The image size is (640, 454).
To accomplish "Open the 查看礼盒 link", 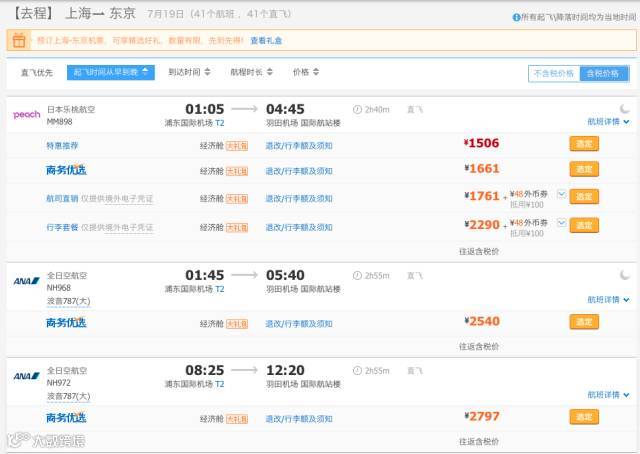I will point(266,40).
